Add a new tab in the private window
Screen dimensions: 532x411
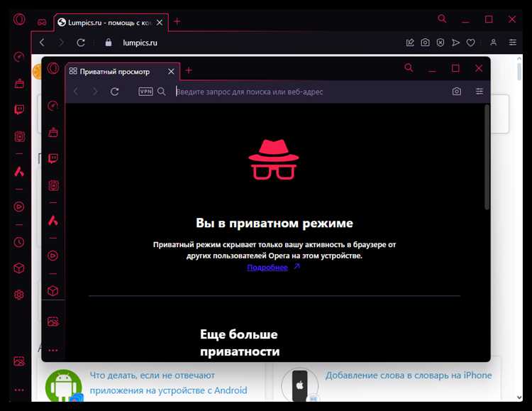click(189, 70)
